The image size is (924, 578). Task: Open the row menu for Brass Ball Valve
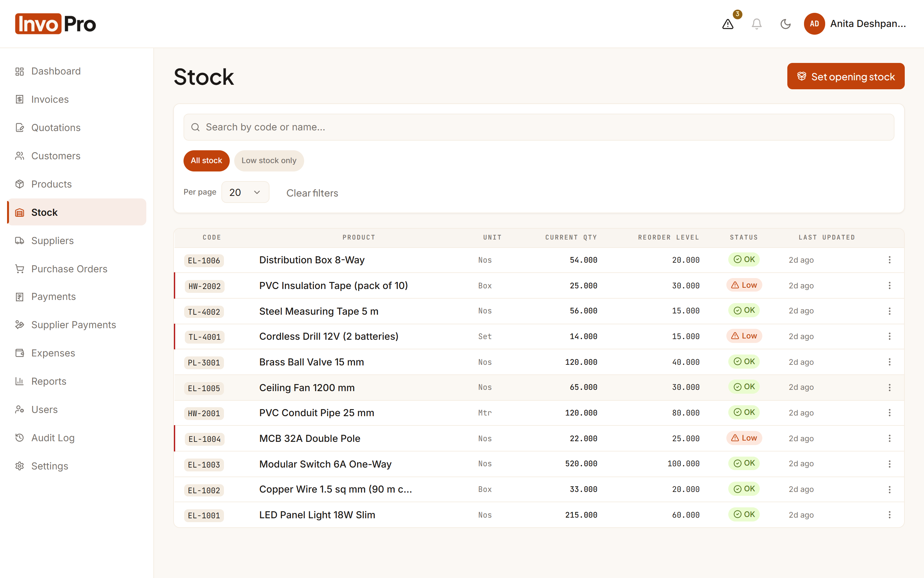(889, 362)
